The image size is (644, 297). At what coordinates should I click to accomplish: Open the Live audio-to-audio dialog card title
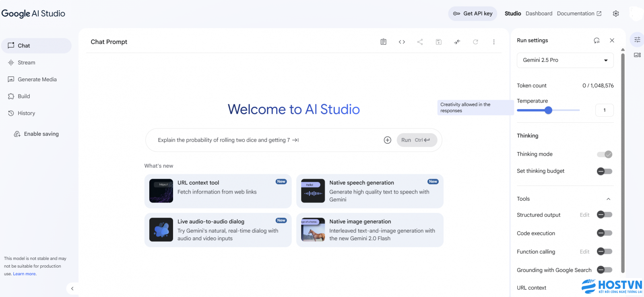point(211,222)
